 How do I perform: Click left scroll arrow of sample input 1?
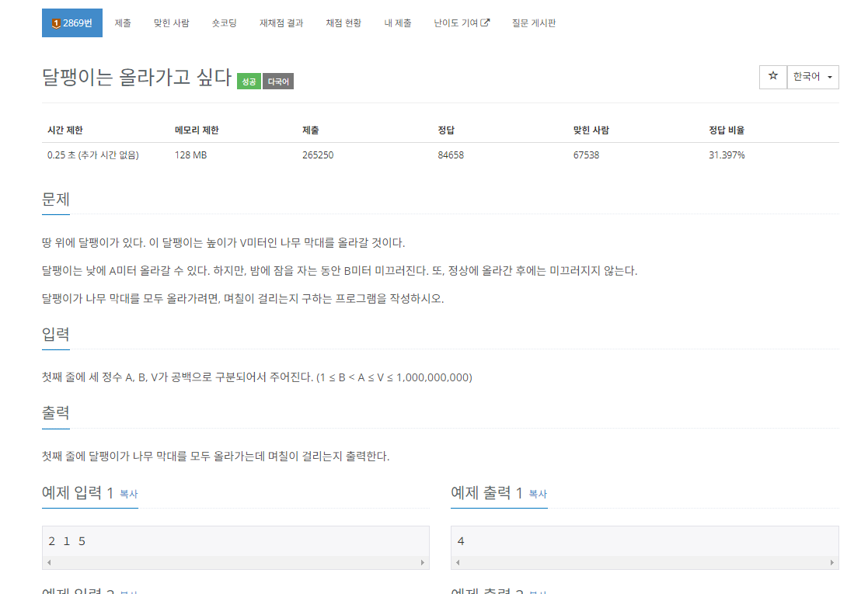click(49, 562)
